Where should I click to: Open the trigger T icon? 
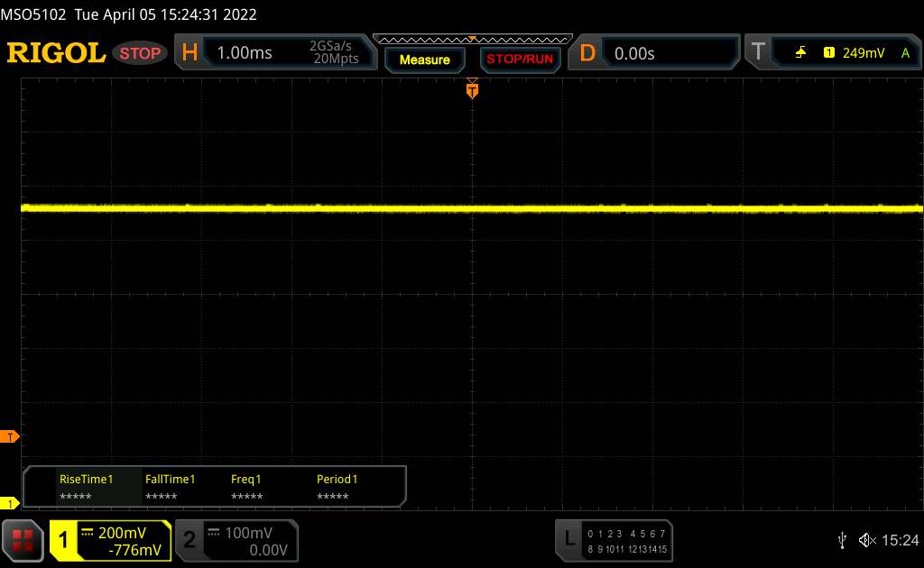[x=758, y=52]
